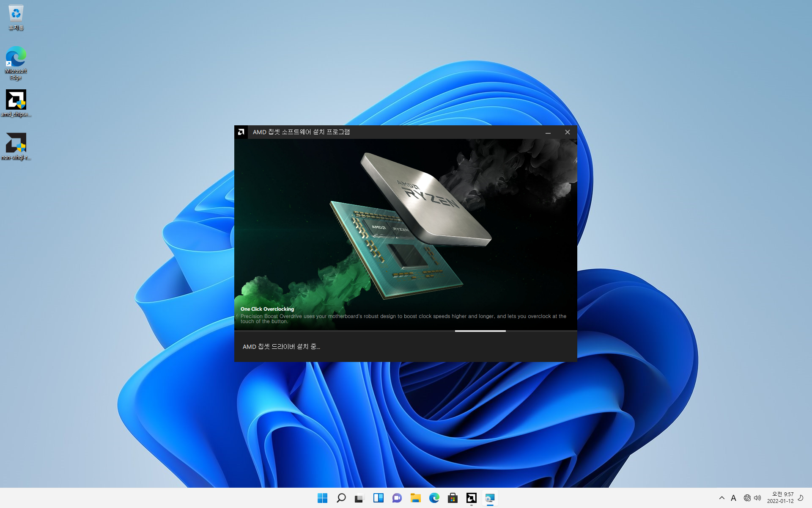Switch to AMD installer taskbar icon
The image size is (812, 508).
point(471,498)
